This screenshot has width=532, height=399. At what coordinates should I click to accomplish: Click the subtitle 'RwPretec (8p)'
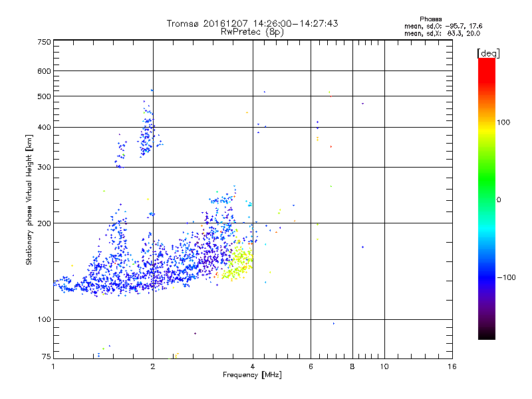click(252, 32)
